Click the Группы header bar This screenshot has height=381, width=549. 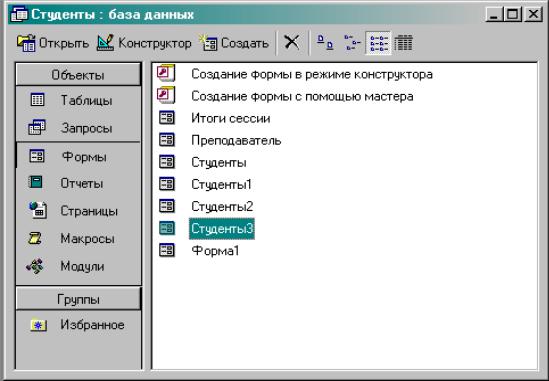(78, 299)
